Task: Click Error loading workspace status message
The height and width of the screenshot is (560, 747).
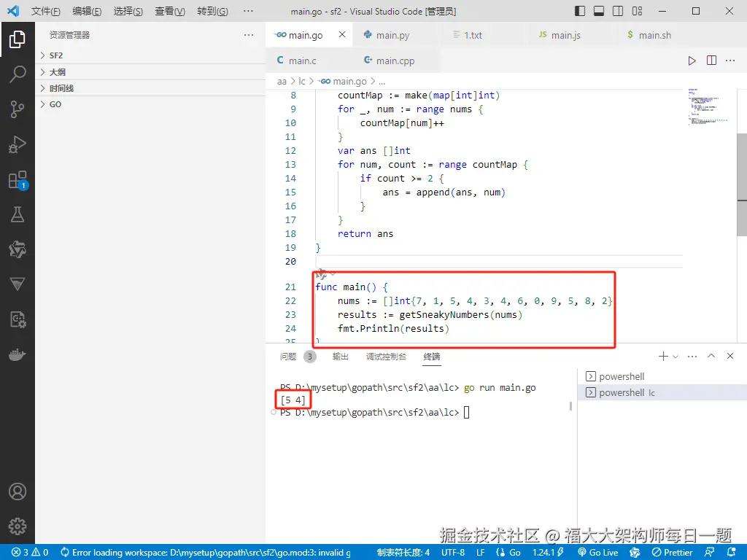Action: tap(206, 553)
